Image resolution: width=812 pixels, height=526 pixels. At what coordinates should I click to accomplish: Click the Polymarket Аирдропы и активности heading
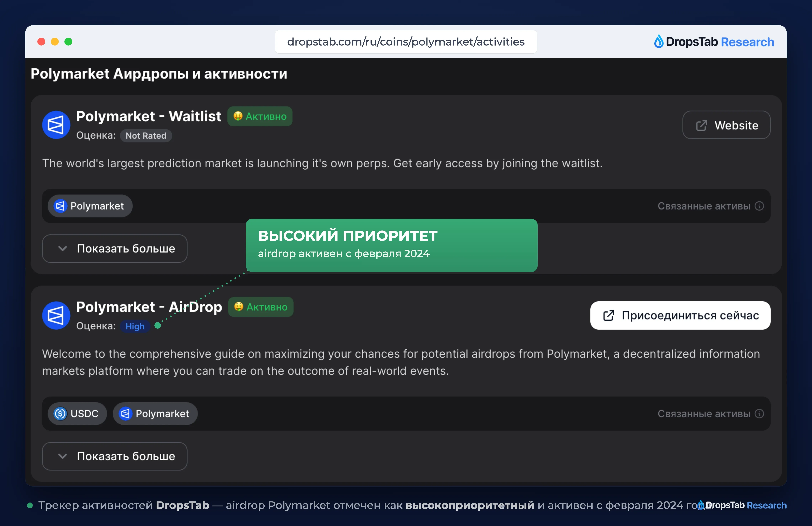click(x=159, y=74)
